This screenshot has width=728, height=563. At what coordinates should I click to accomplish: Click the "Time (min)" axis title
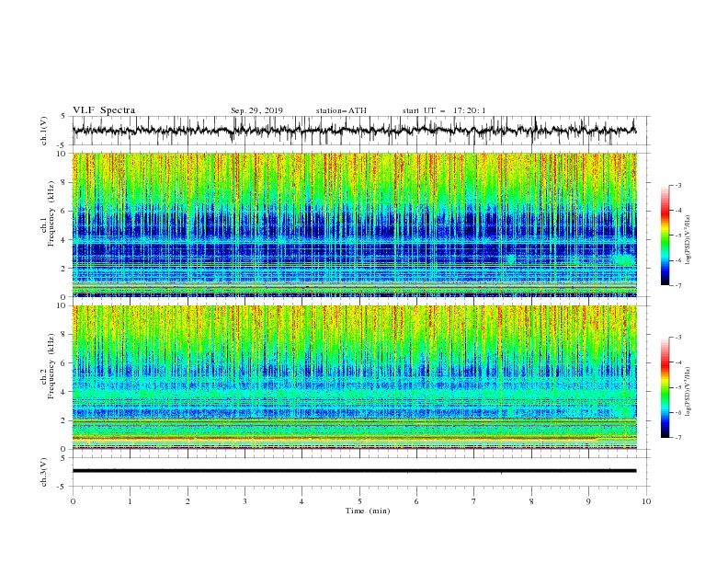368,511
